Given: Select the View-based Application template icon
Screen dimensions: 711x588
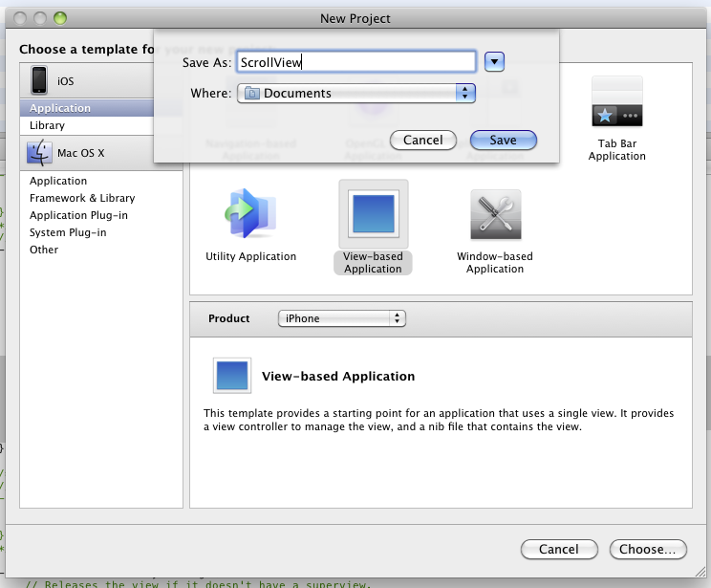Looking at the screenshot, I should [374, 214].
